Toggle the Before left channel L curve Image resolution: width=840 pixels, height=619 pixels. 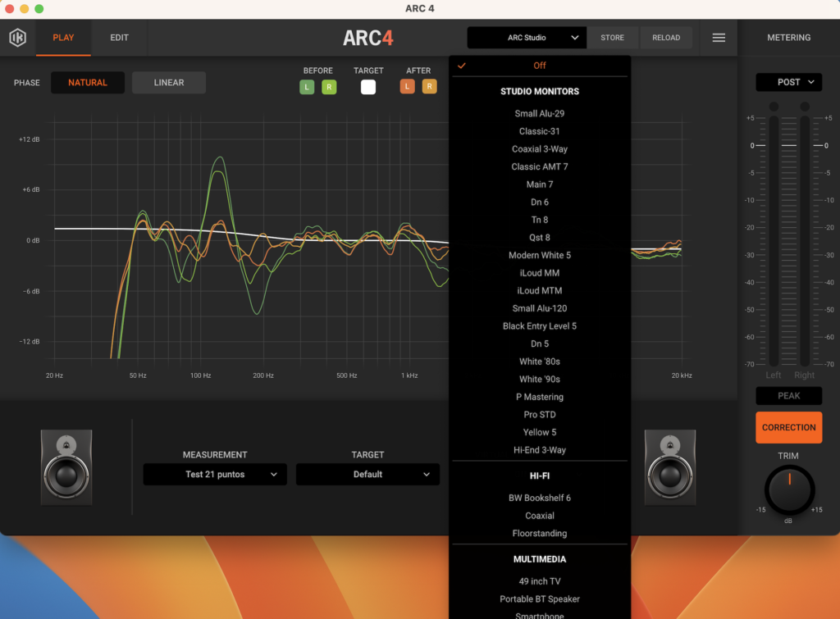[307, 87]
